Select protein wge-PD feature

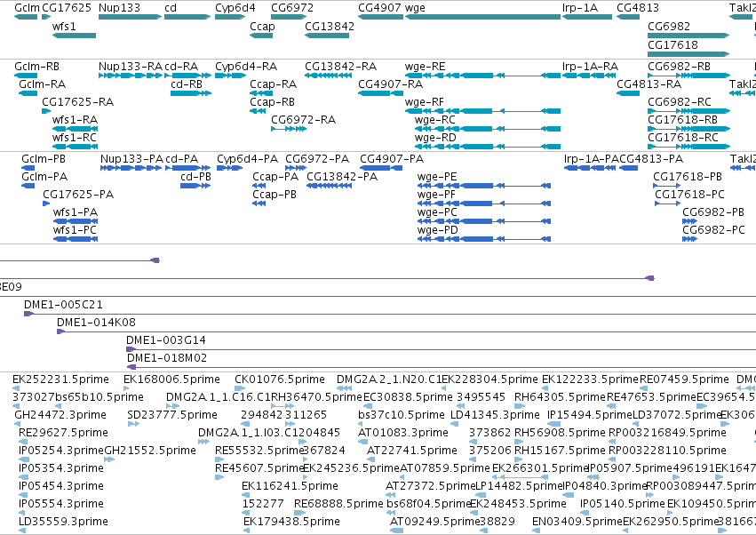(x=483, y=239)
